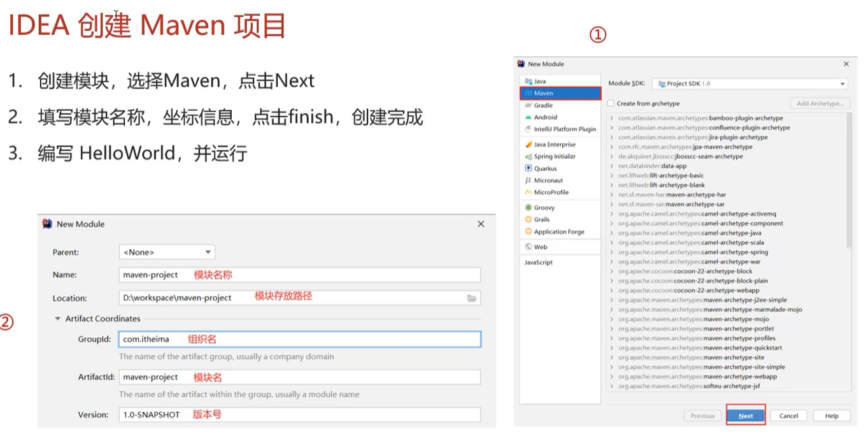The height and width of the screenshot is (436, 868).
Task: Close the right New Module dialog
Action: (846, 64)
